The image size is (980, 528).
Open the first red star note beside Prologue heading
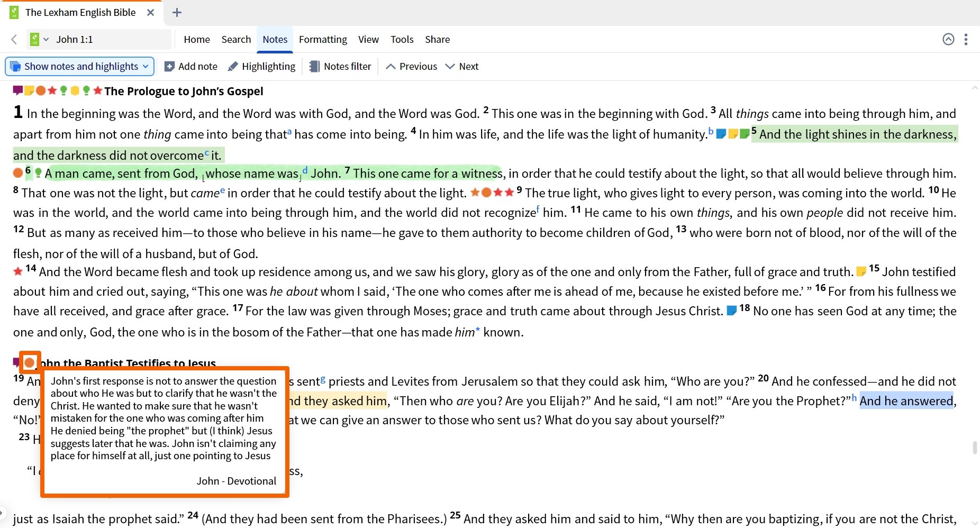(52, 90)
